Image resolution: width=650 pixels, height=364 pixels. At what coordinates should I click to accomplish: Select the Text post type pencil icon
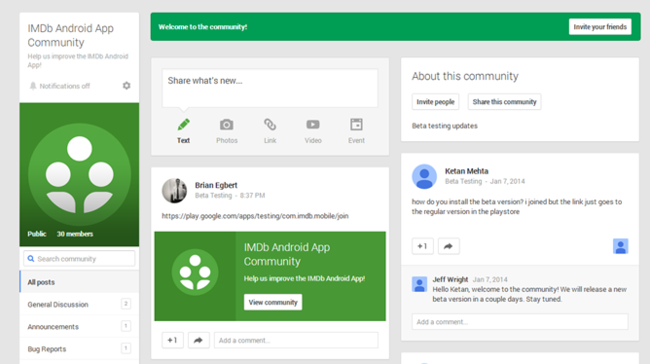click(183, 124)
